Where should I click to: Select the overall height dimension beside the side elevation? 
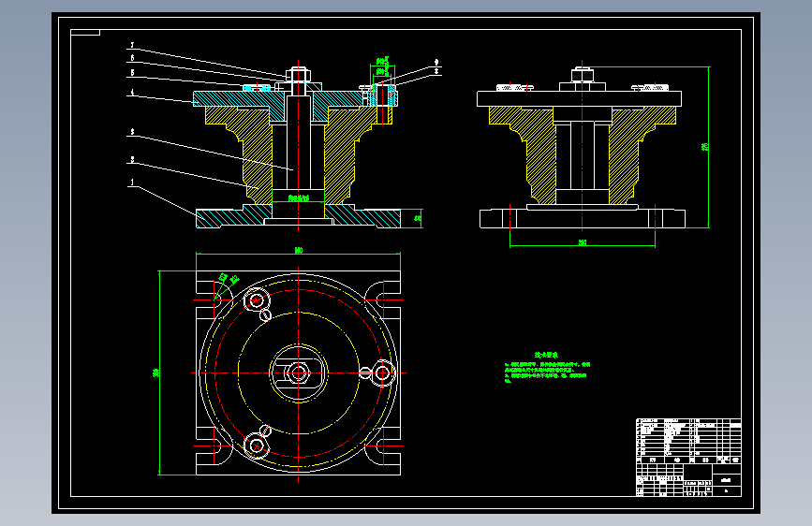click(x=705, y=147)
